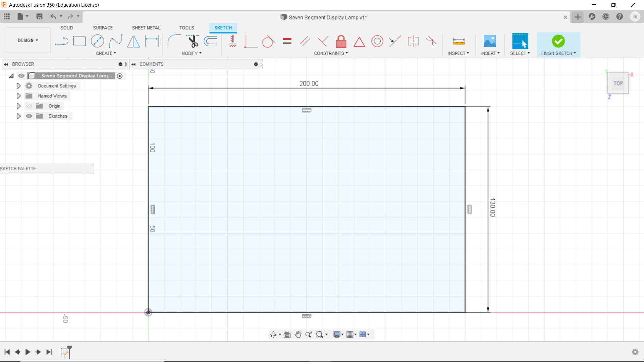Click the timeline Play button
This screenshot has width=644, height=362.
[x=28, y=352]
